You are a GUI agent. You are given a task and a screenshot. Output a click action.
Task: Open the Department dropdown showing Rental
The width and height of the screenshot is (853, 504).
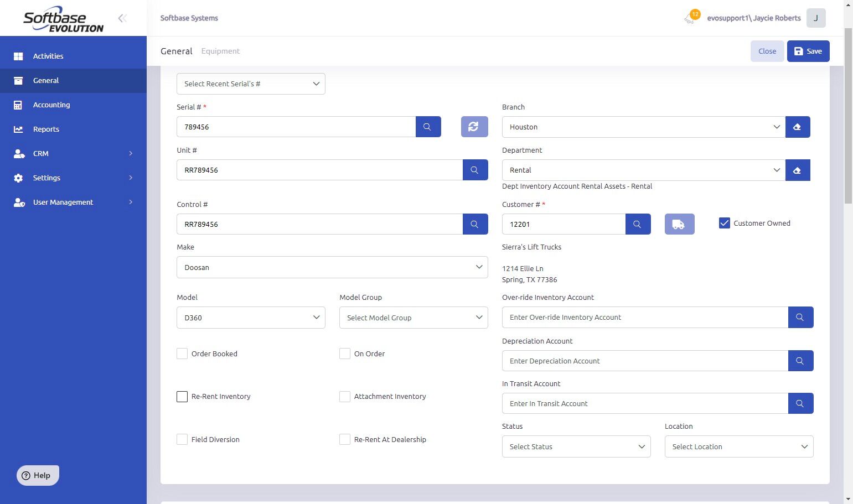tap(643, 170)
